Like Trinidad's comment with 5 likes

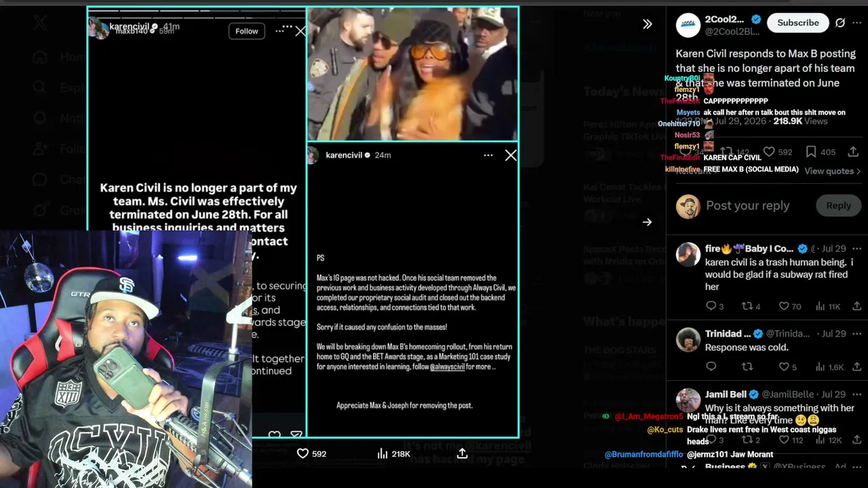[787, 367]
